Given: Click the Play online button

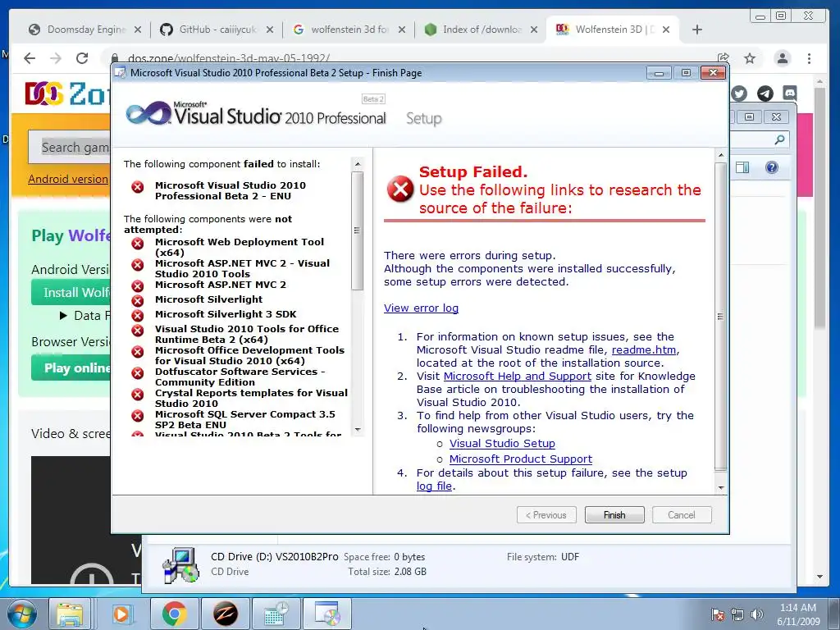Looking at the screenshot, I should tap(71, 368).
